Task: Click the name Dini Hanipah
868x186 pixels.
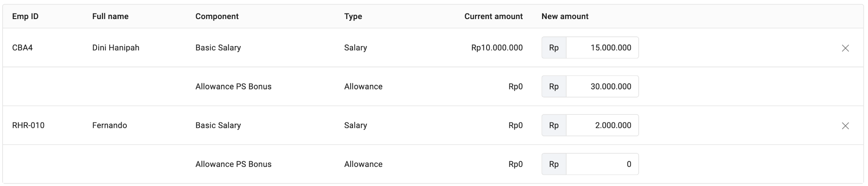Action: point(116,48)
